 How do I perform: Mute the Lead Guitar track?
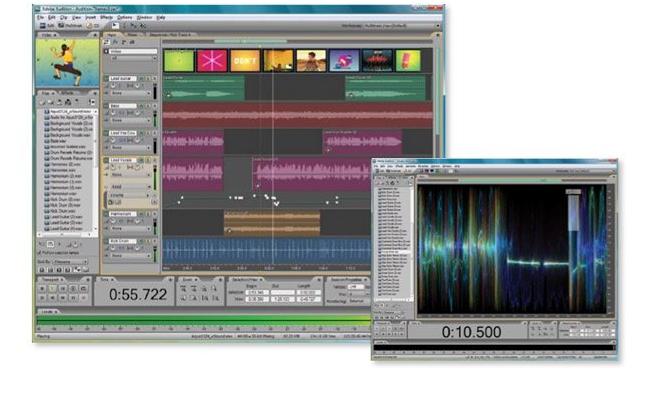coord(141,78)
